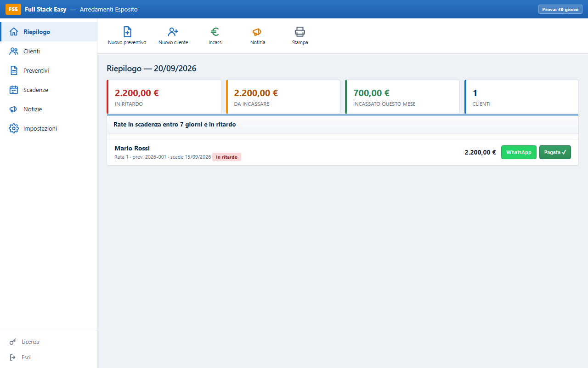Click the Licenza key icon
This screenshot has width=588, height=368.
[13, 342]
